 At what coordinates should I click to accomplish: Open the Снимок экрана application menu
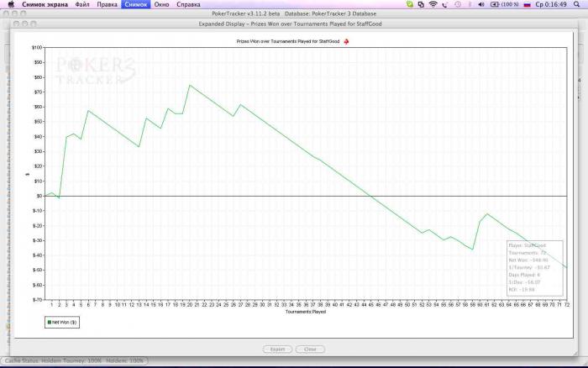[45, 4]
